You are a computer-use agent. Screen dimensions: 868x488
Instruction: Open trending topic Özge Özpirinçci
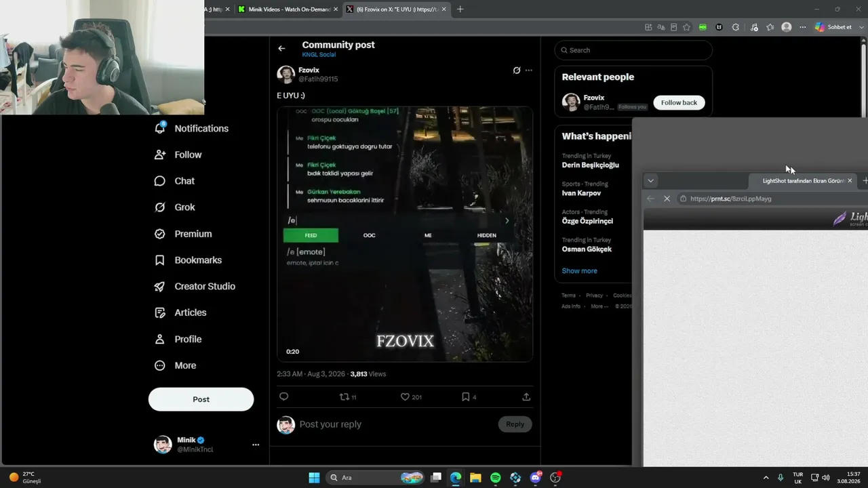(x=587, y=221)
